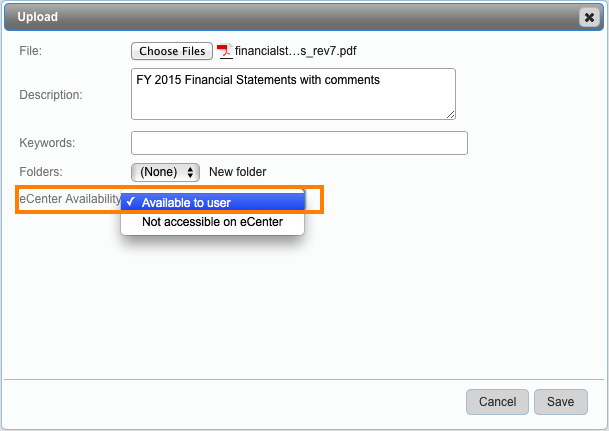Save the upload

click(x=560, y=401)
